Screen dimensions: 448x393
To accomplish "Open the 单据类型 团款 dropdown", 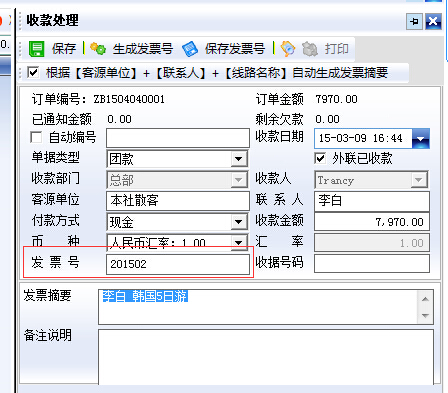I will point(239,159).
